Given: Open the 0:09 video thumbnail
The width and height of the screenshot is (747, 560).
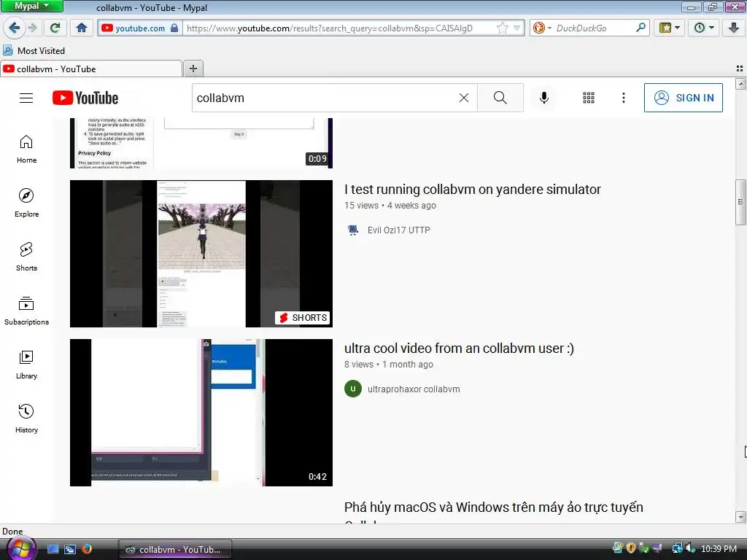Looking at the screenshot, I should point(201,144).
